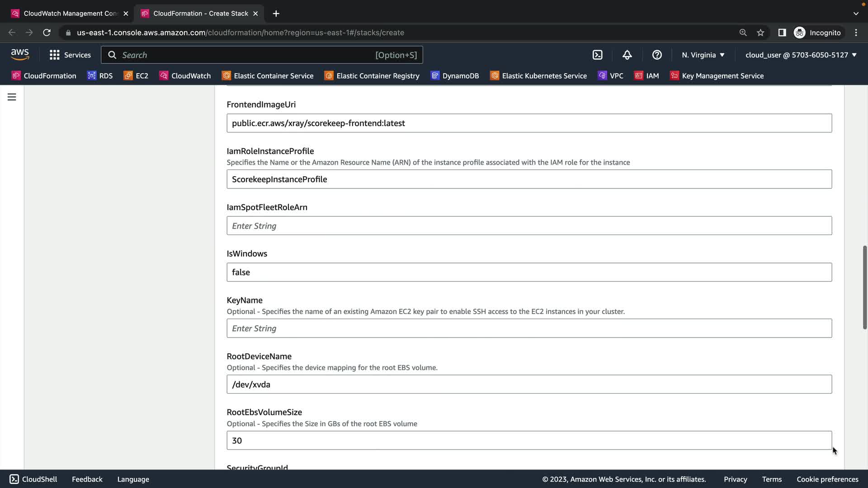Click the Feedback link in the footer
Image resolution: width=868 pixels, height=488 pixels.
click(x=87, y=479)
